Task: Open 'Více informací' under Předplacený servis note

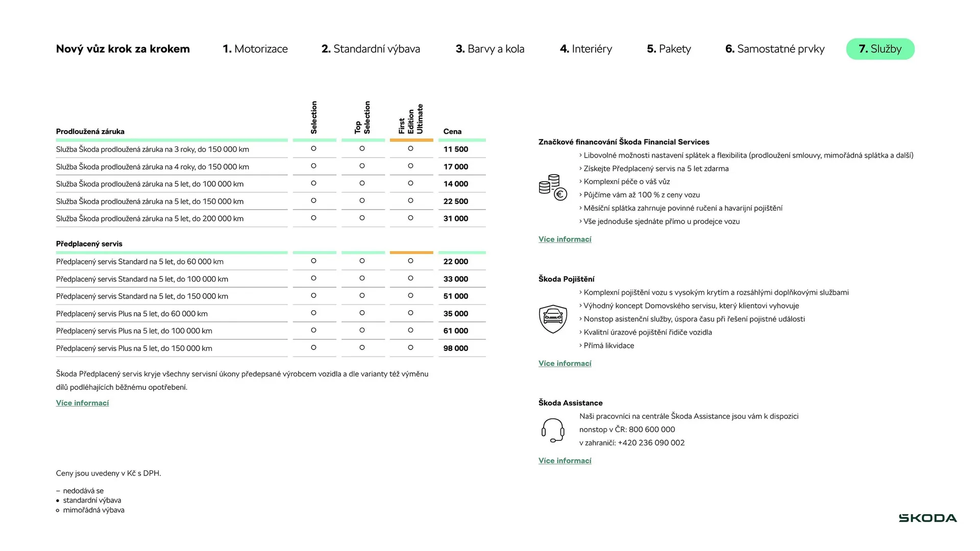Action: 82,403
